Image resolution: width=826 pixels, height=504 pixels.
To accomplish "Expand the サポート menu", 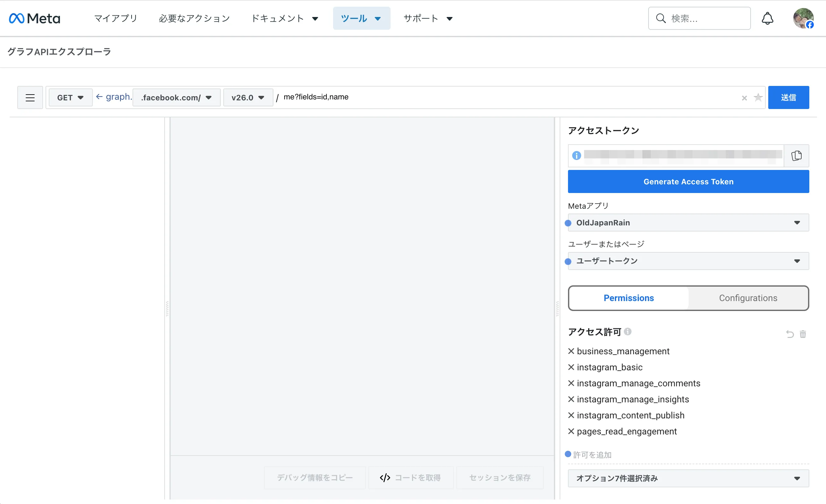I will [x=428, y=18].
